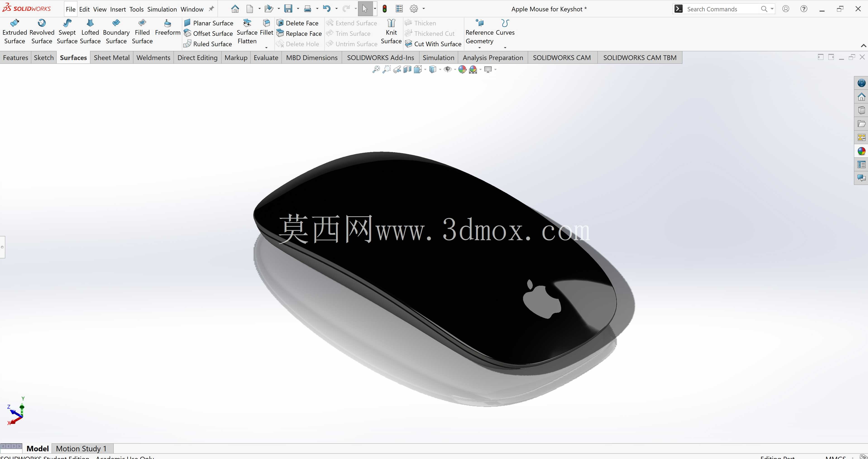This screenshot has width=868, height=459.
Task: Open the Edit Appearance tool
Action: point(462,70)
